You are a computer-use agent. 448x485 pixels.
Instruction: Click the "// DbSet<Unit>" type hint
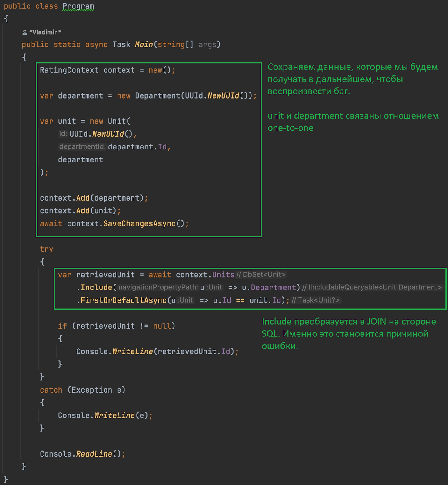[261, 275]
